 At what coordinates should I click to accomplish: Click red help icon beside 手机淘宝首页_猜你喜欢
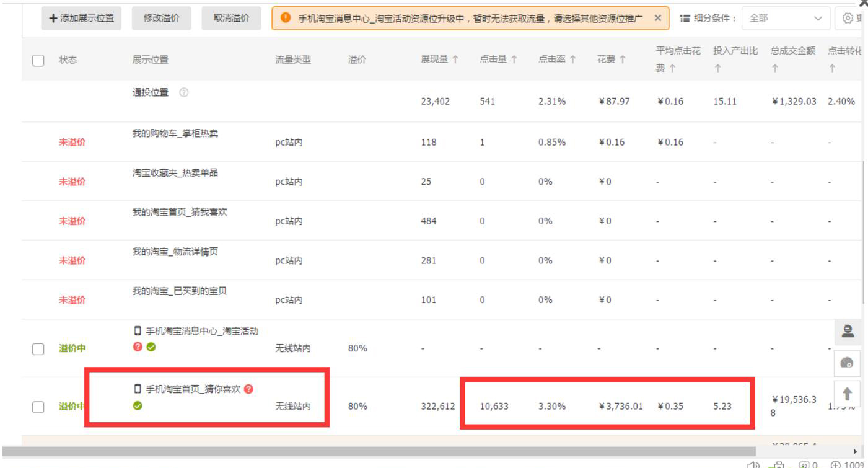pyautogui.click(x=250, y=389)
